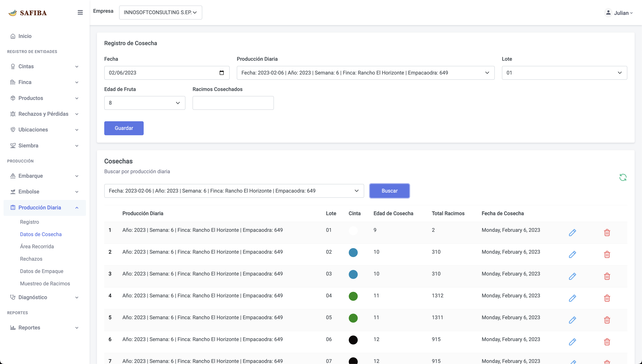Click trash icon for row 6
The width and height of the screenshot is (642, 364).
(x=607, y=342)
